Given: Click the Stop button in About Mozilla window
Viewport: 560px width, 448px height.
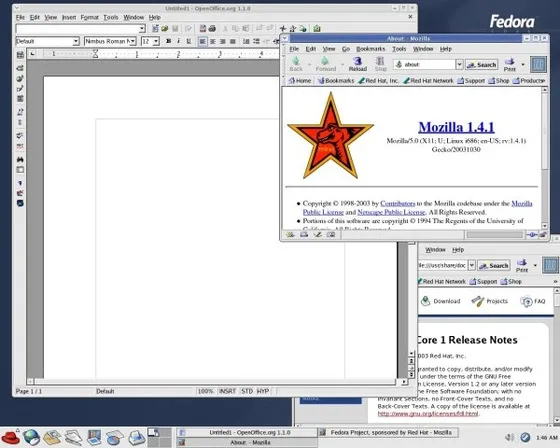Looking at the screenshot, I should pos(380,64).
